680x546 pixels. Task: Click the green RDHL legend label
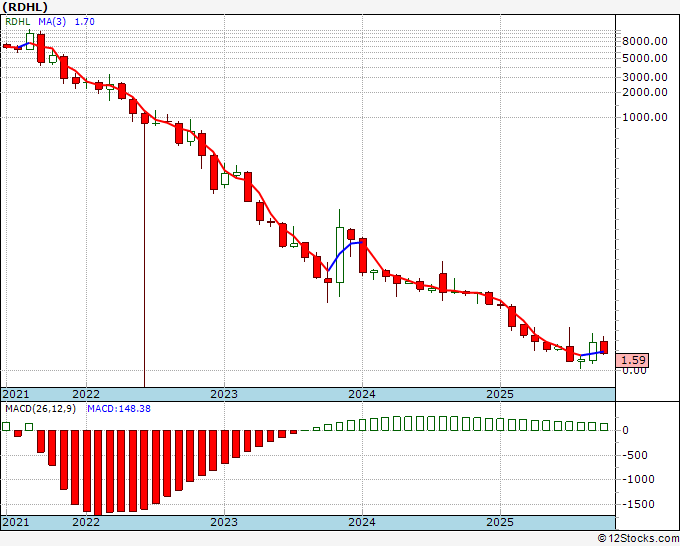coord(18,22)
